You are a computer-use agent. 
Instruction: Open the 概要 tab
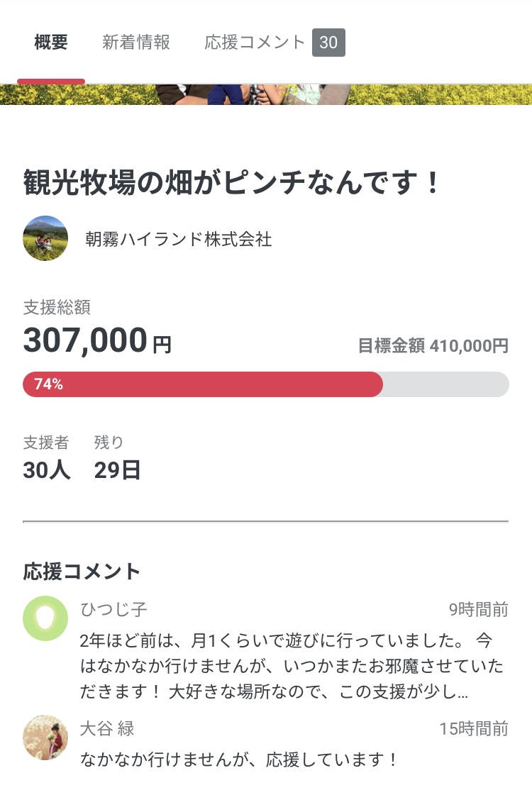click(51, 43)
